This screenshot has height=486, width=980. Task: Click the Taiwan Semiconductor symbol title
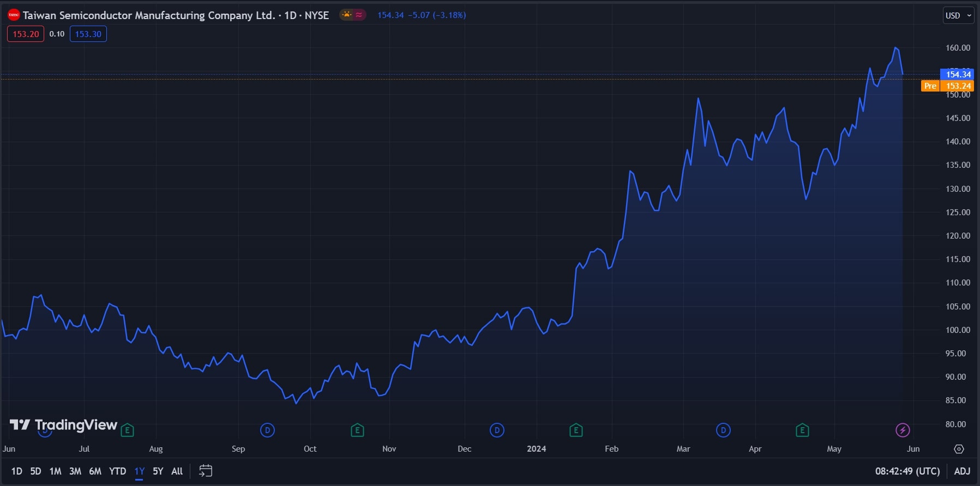click(176, 15)
